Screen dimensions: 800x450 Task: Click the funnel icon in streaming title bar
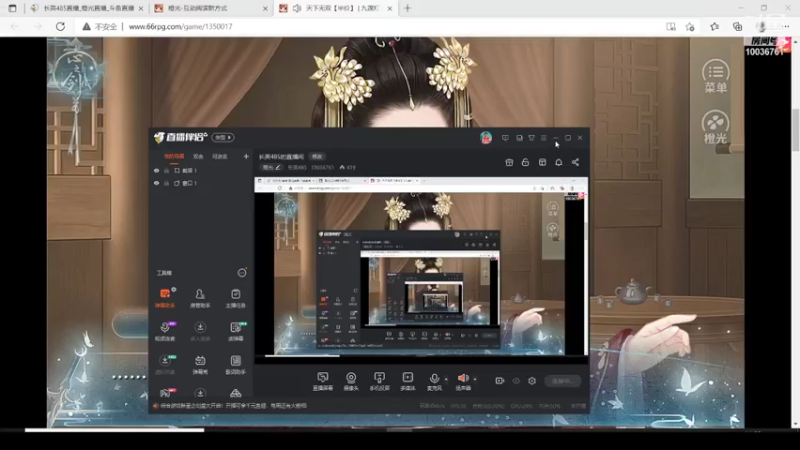click(531, 138)
